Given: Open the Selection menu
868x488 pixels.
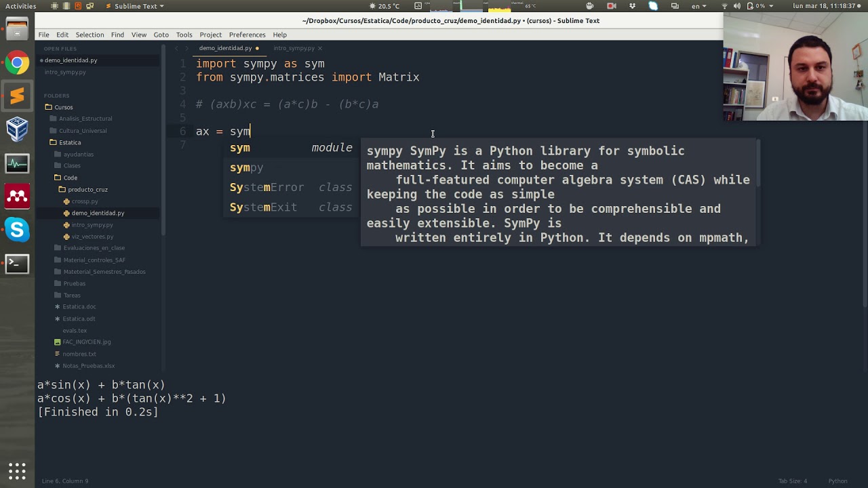Looking at the screenshot, I should coord(90,35).
